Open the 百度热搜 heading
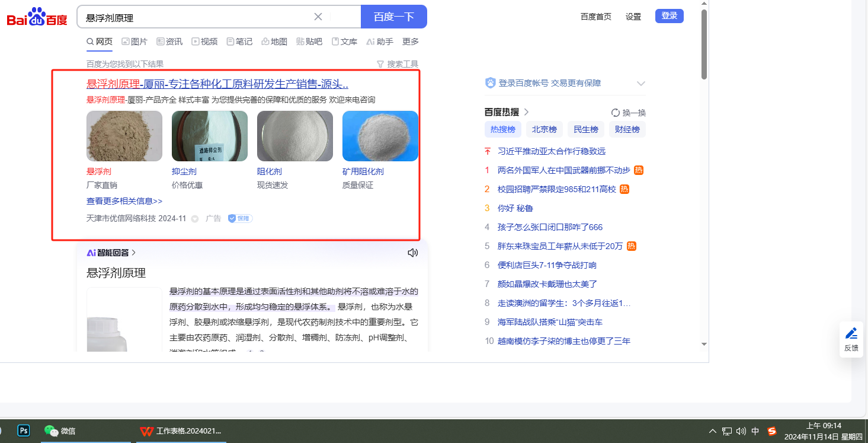This screenshot has height=443, width=868. click(x=507, y=112)
